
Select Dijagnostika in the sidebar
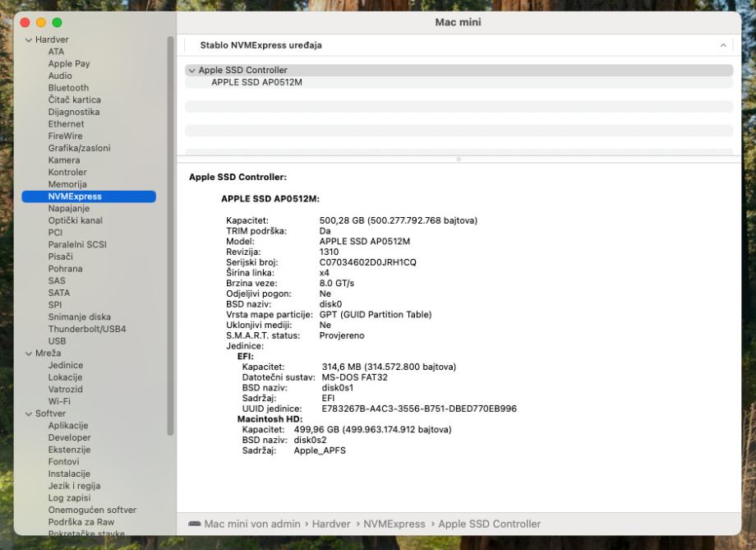(x=74, y=112)
